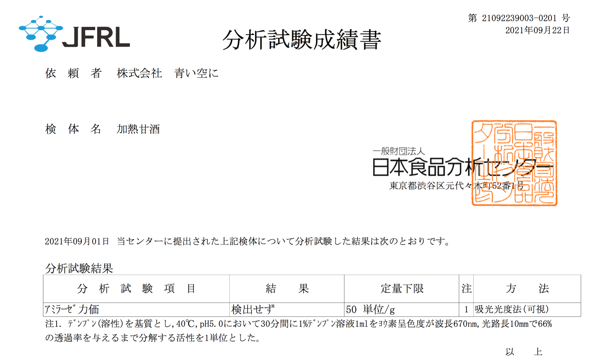Click the 検体名 label

[73, 129]
